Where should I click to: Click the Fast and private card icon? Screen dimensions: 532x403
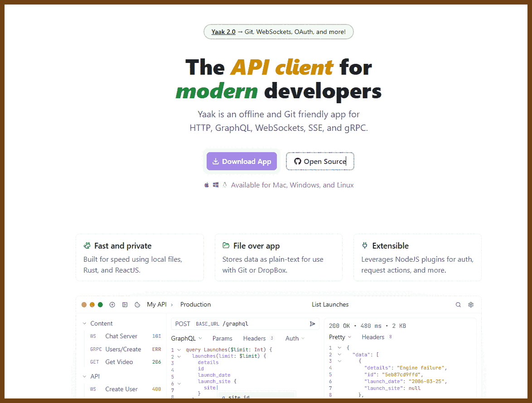pyautogui.click(x=87, y=246)
